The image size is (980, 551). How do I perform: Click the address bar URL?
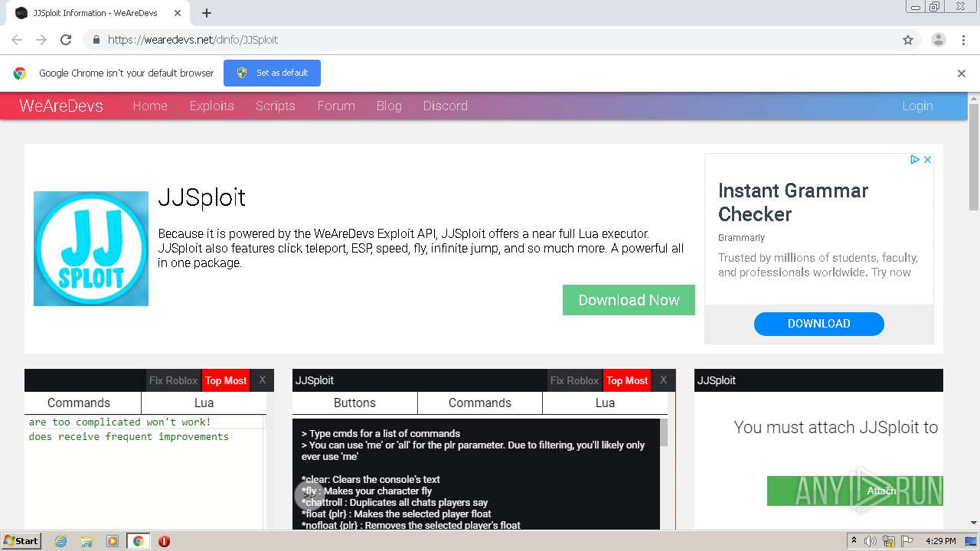point(193,40)
